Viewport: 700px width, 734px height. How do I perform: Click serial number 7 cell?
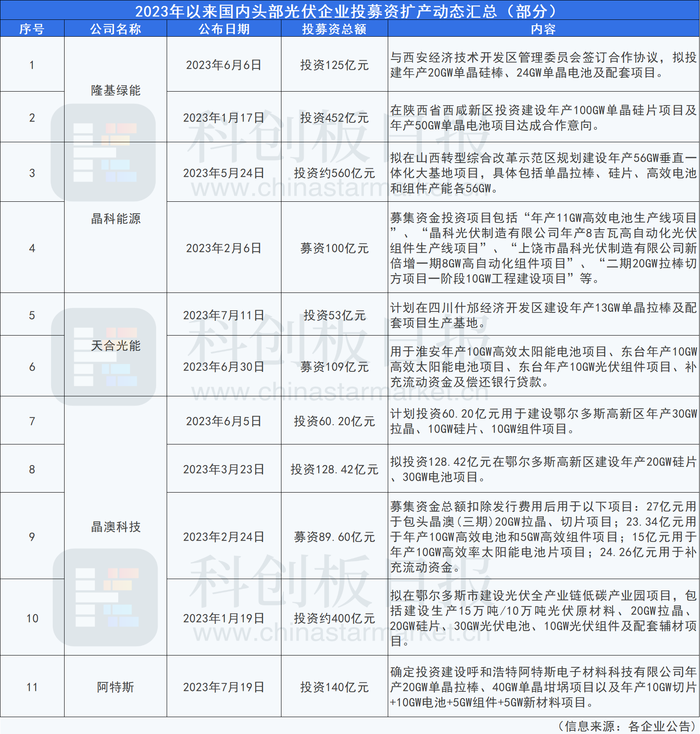[32, 421]
